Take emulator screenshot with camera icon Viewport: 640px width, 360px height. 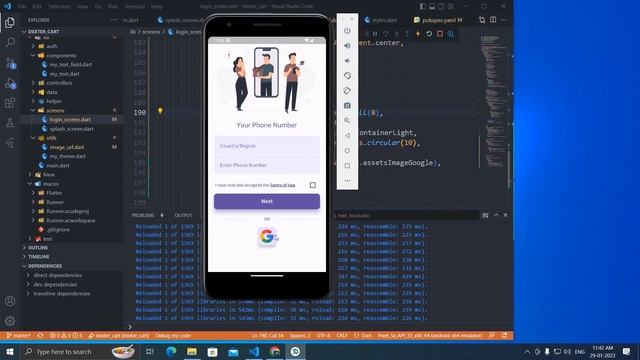coord(347,105)
